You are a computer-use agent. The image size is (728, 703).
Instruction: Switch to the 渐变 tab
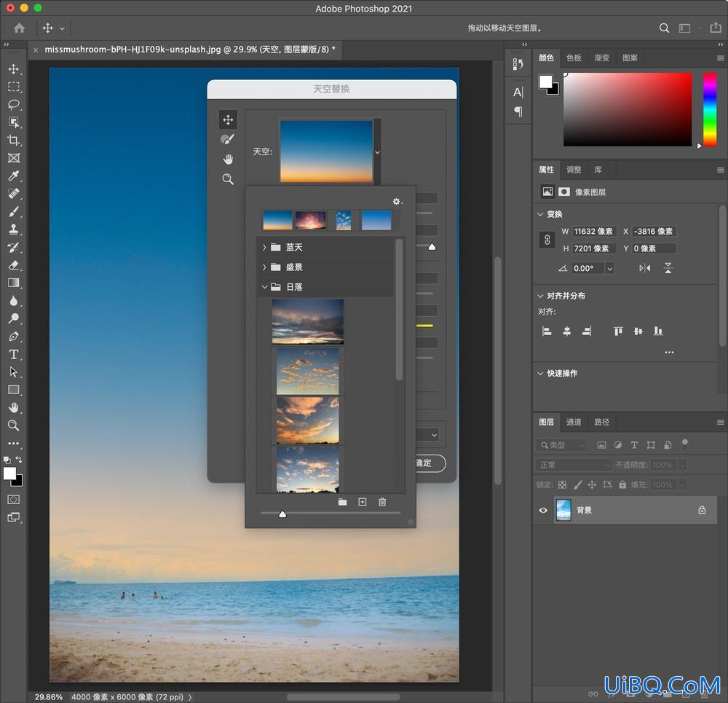tap(602, 58)
